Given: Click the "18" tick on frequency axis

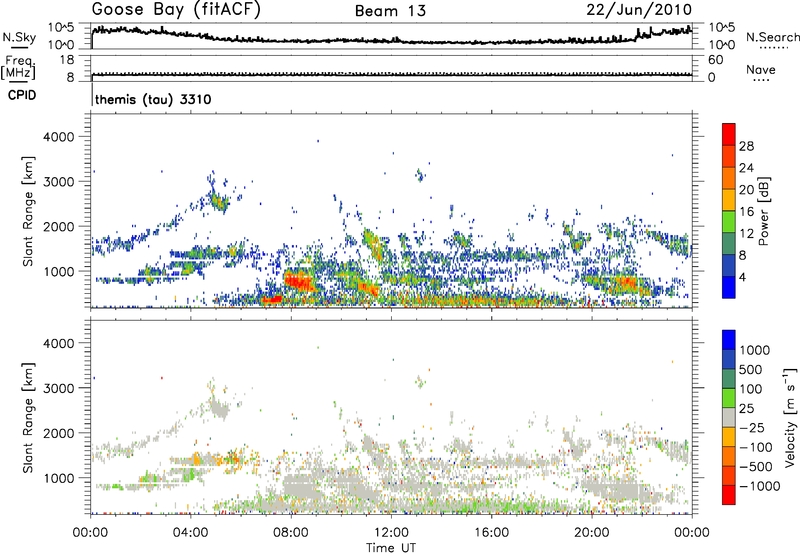Looking at the screenshot, I should pyautogui.click(x=66, y=60).
